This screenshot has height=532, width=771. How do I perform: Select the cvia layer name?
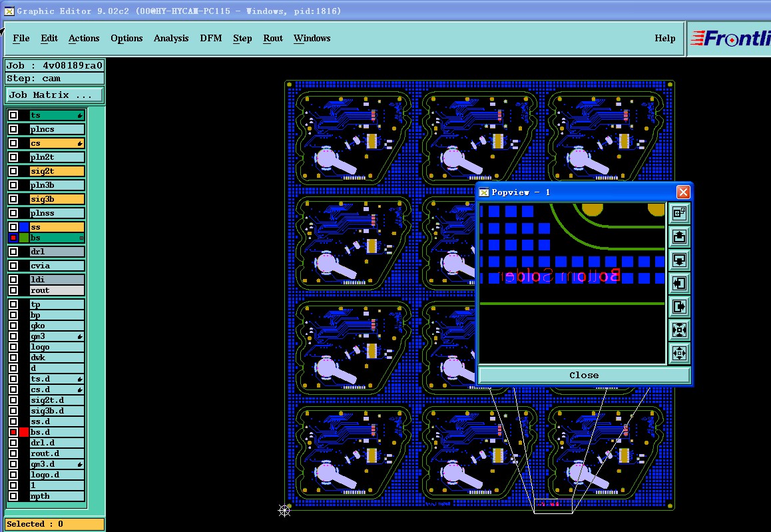click(57, 266)
